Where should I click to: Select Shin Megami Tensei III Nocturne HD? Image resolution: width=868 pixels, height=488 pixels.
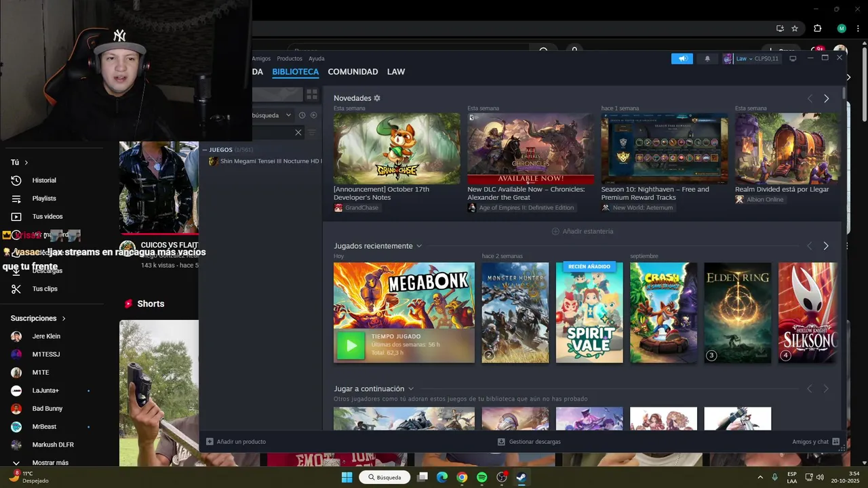point(264,161)
